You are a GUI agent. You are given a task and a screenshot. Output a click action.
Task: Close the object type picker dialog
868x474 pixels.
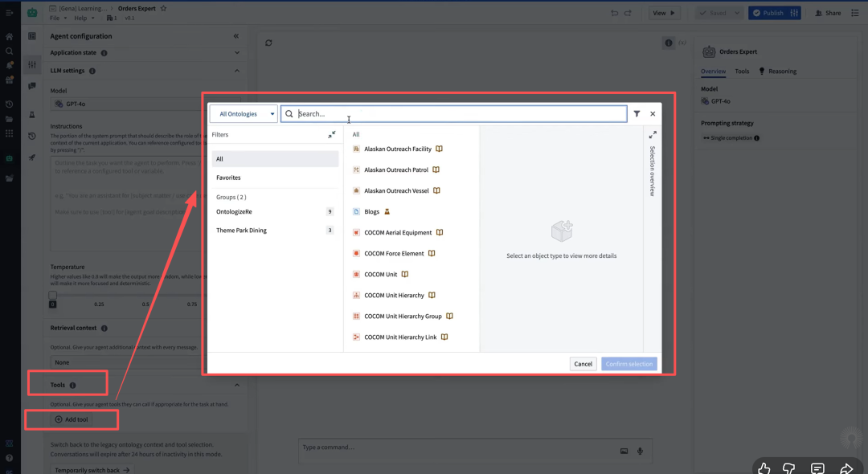pos(653,114)
